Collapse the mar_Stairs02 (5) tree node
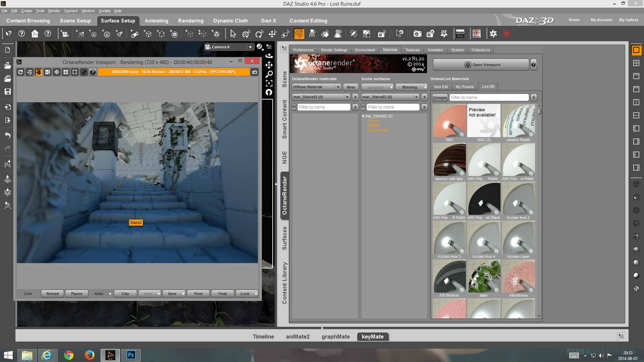Image resolution: width=644 pixels, height=362 pixels. 363,116
